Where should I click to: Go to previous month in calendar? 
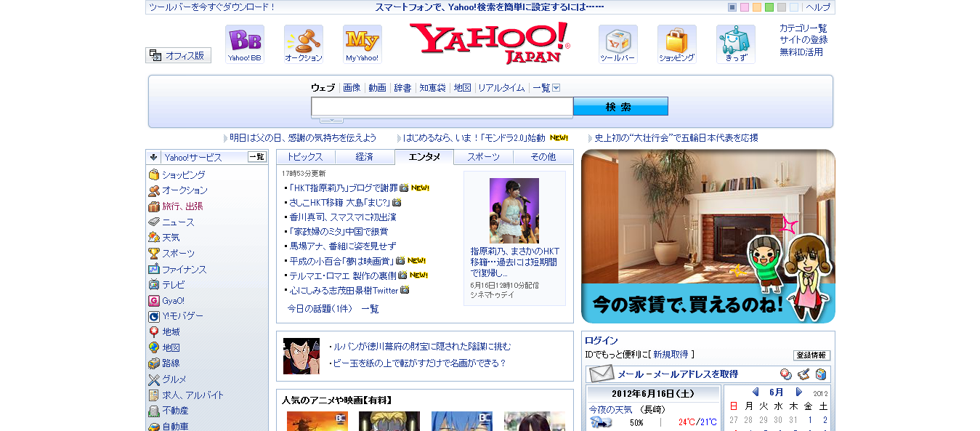pyautogui.click(x=756, y=392)
